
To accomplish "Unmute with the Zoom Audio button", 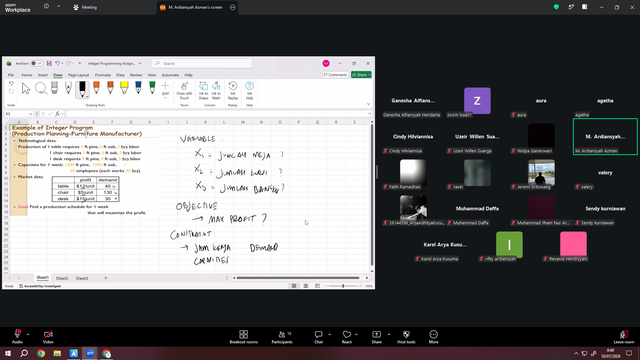I will click(x=17, y=337).
